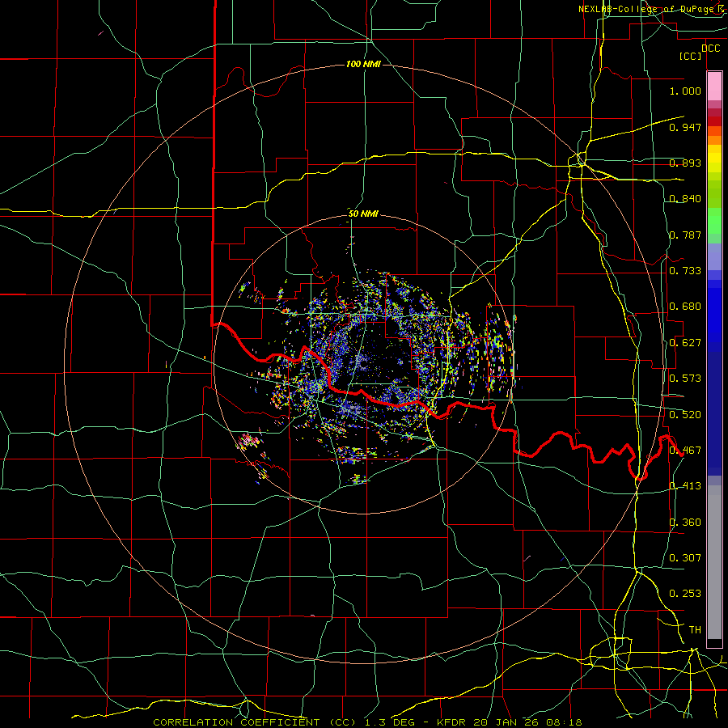Click the 1.3 DEG elevation text in footer

(389, 722)
